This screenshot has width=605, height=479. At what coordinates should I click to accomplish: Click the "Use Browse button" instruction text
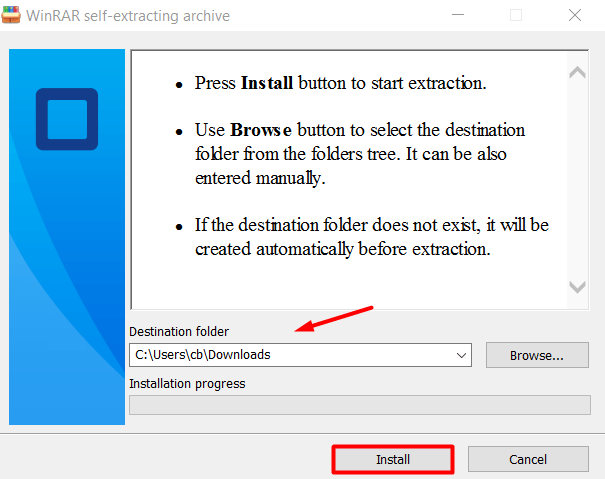360,154
